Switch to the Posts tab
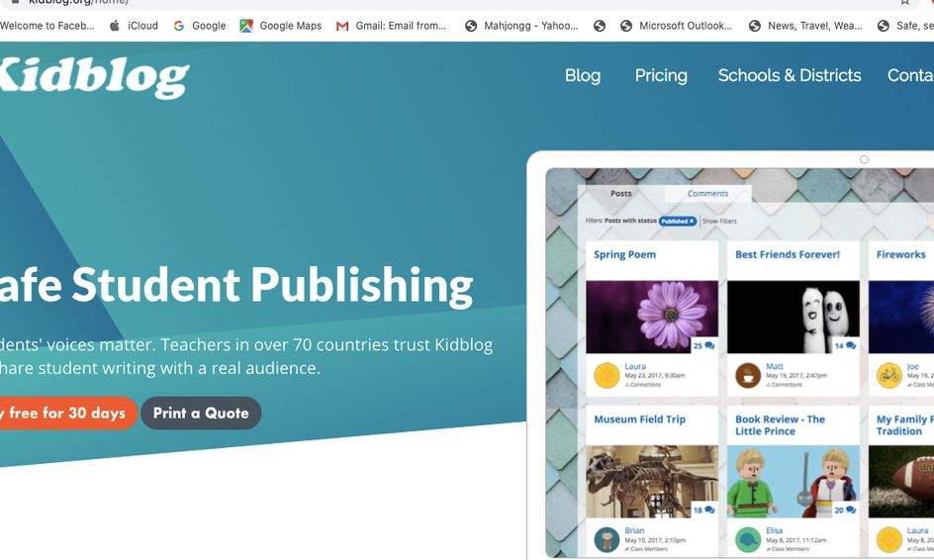Image resolution: width=934 pixels, height=560 pixels. [x=620, y=194]
